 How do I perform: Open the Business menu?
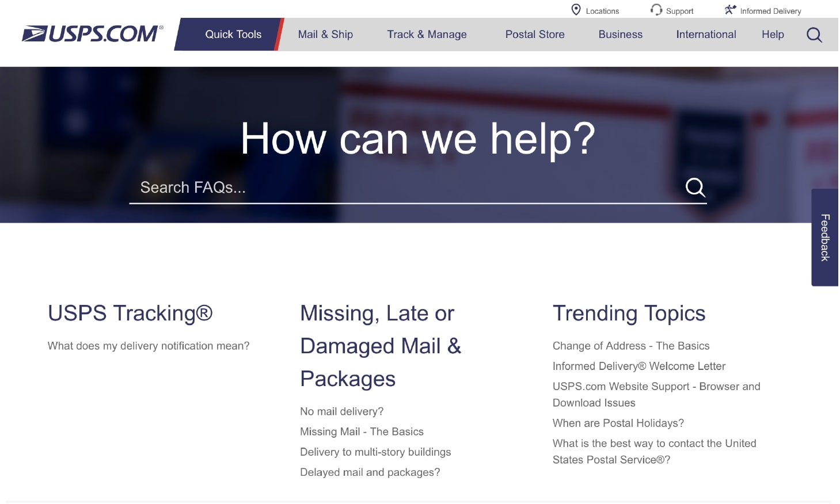pos(620,35)
